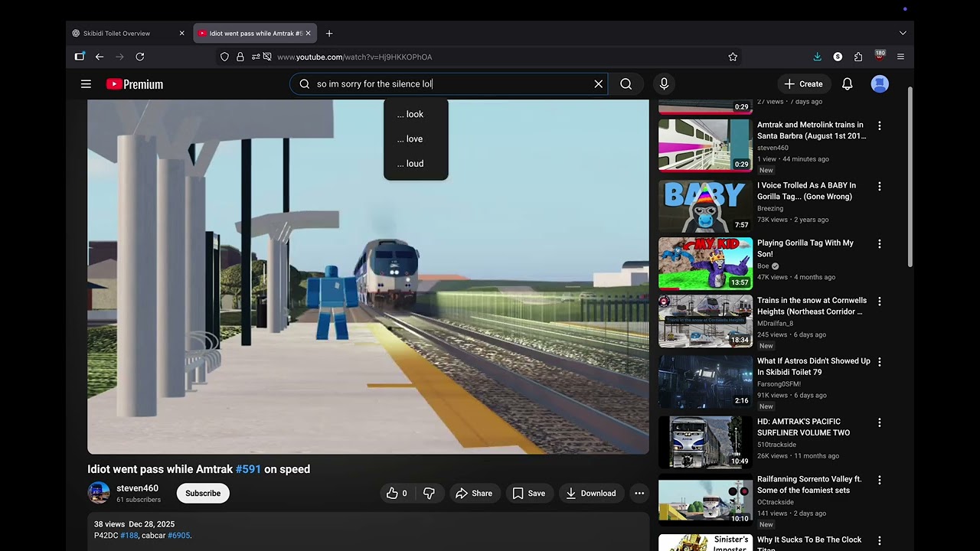Image resolution: width=980 pixels, height=551 pixels.
Task: Open the Trains in the snow thumbnail
Action: coord(706,321)
